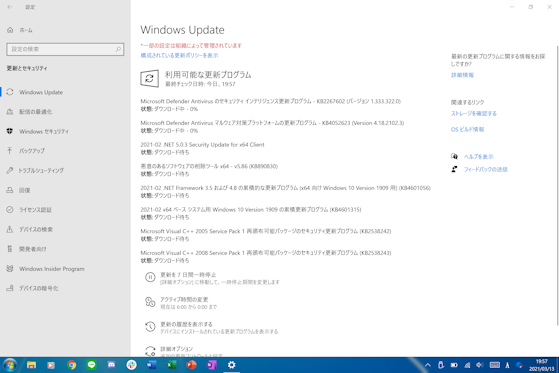This screenshot has height=373, width=559.
Task: Open トラブルシューティング sidebar item
Action: pyautogui.click(x=41, y=170)
